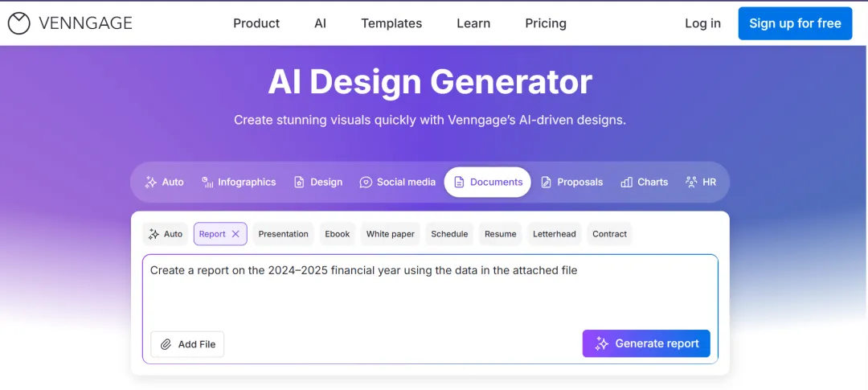Viewport: 868px width, 390px height.
Task: Open the Venngage clock logo icon
Action: point(18,23)
